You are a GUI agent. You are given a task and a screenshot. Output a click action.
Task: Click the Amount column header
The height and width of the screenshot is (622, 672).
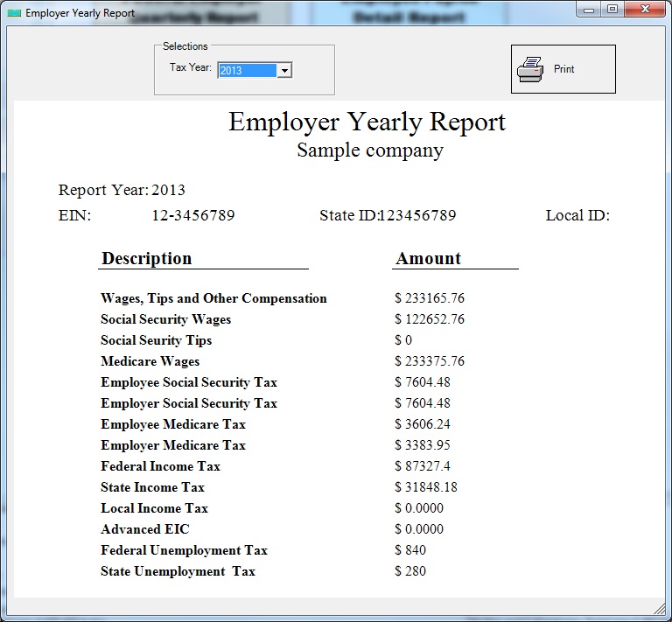coord(428,258)
